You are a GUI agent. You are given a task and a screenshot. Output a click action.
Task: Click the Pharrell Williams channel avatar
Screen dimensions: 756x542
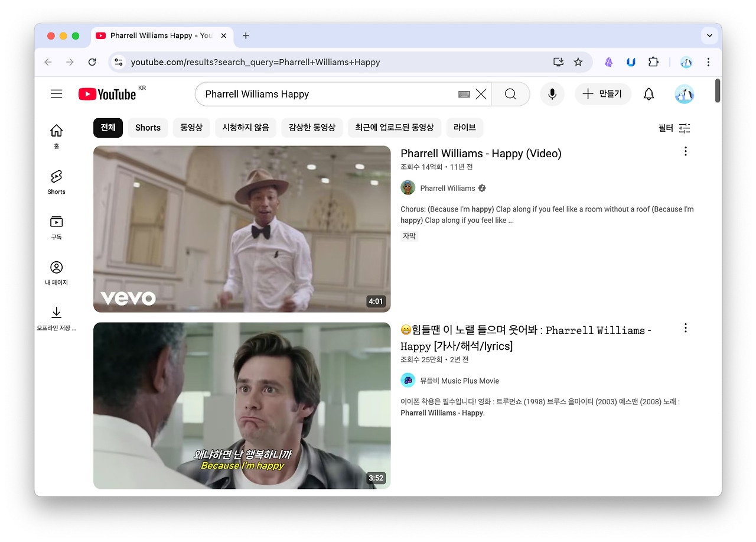click(408, 188)
